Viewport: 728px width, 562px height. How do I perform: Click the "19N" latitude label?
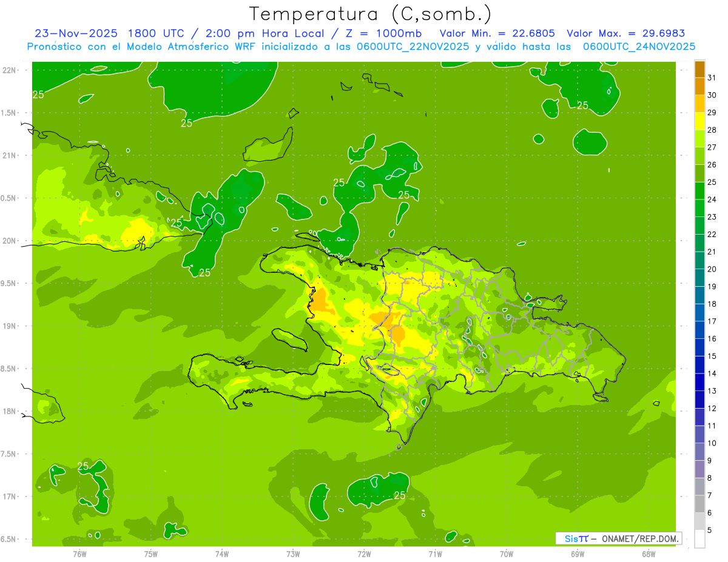[x=9, y=326]
